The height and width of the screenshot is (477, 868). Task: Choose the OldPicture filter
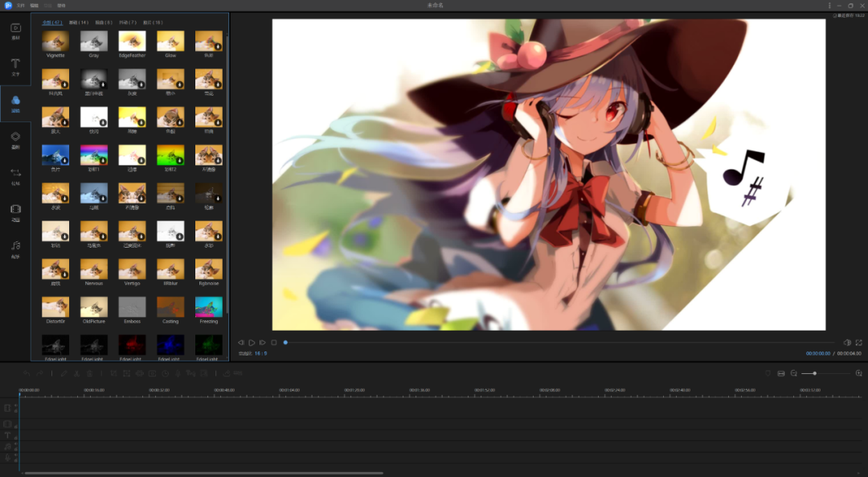pyautogui.click(x=93, y=307)
